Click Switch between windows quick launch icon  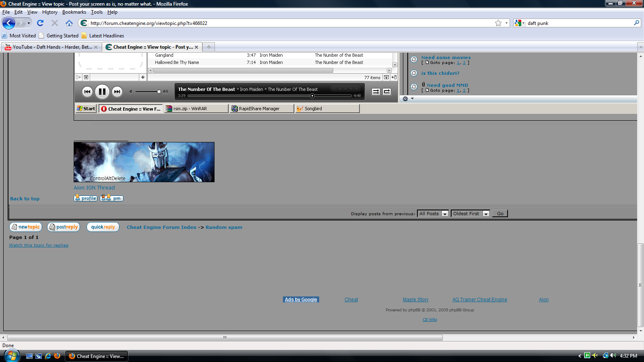[39, 356]
